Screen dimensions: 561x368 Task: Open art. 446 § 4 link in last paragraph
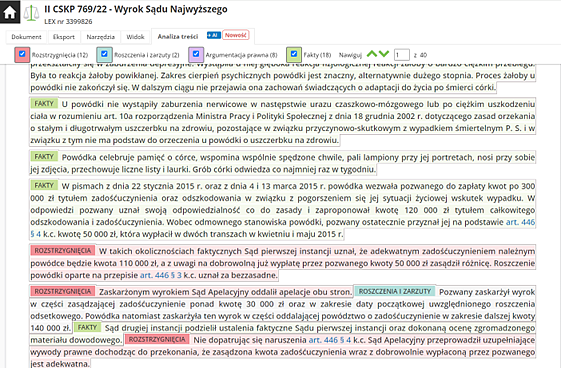[330, 340]
